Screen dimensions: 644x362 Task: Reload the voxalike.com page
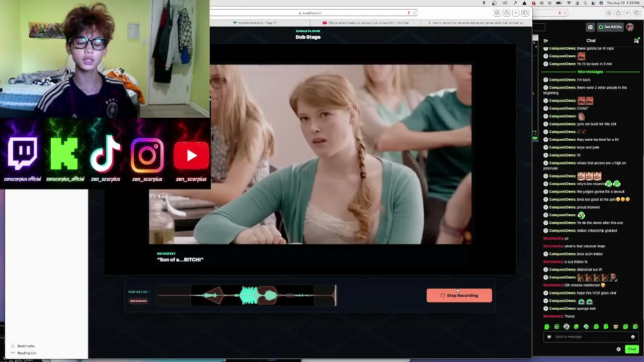click(x=414, y=13)
